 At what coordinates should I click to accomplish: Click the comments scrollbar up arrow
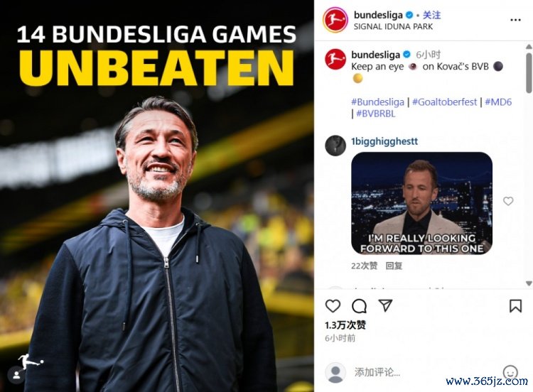pos(529,47)
